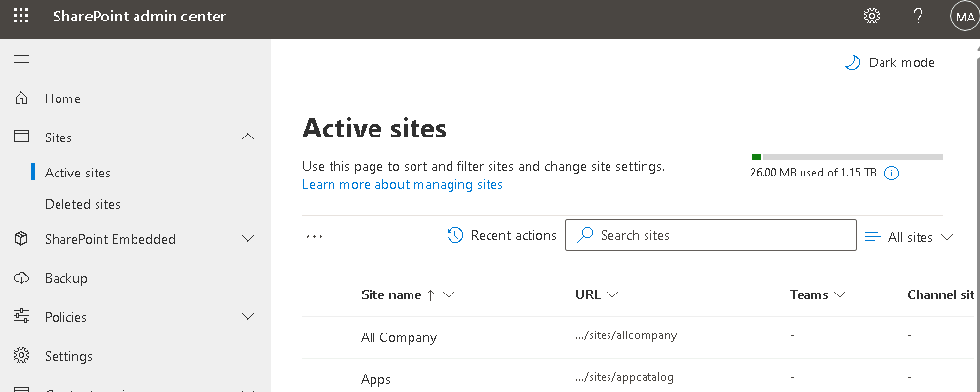Click the Policies sliders icon
980x392 pixels.
tap(21, 316)
